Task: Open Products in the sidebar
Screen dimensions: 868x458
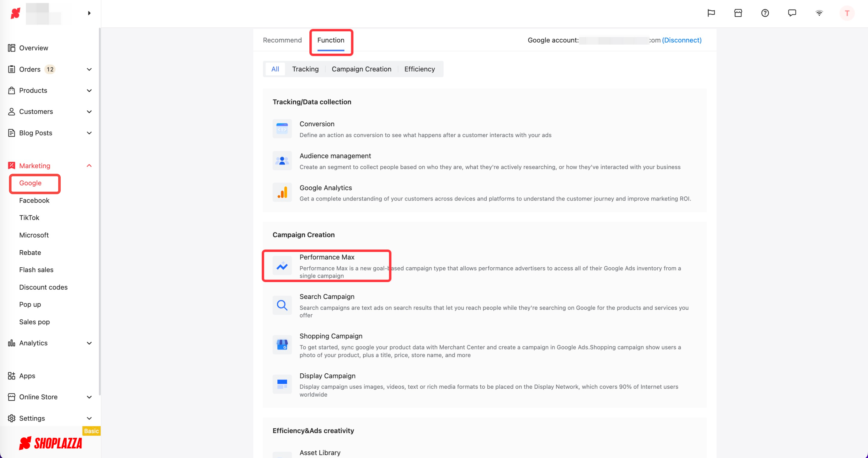Action: point(33,90)
